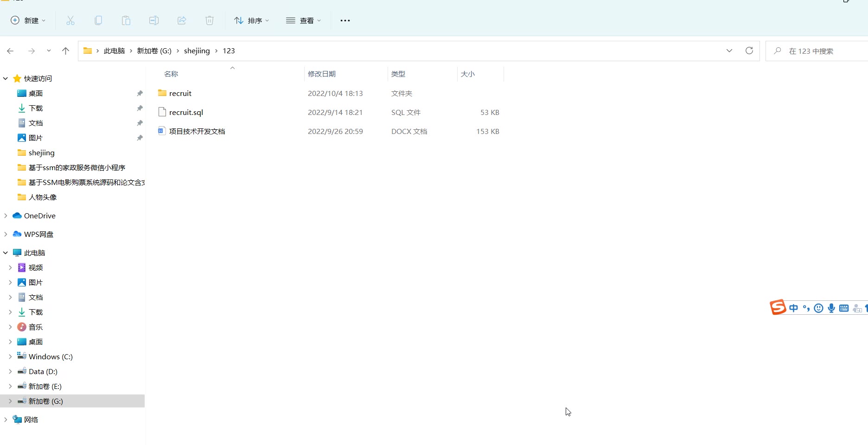Select the recruit.sql file

186,112
